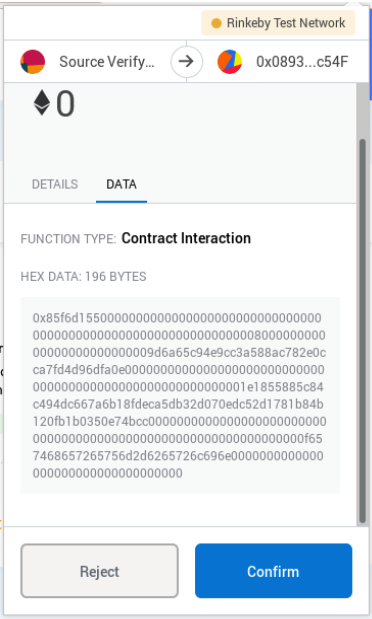The height and width of the screenshot is (619, 372).
Task: Confirm the contract interaction
Action: coord(273,571)
